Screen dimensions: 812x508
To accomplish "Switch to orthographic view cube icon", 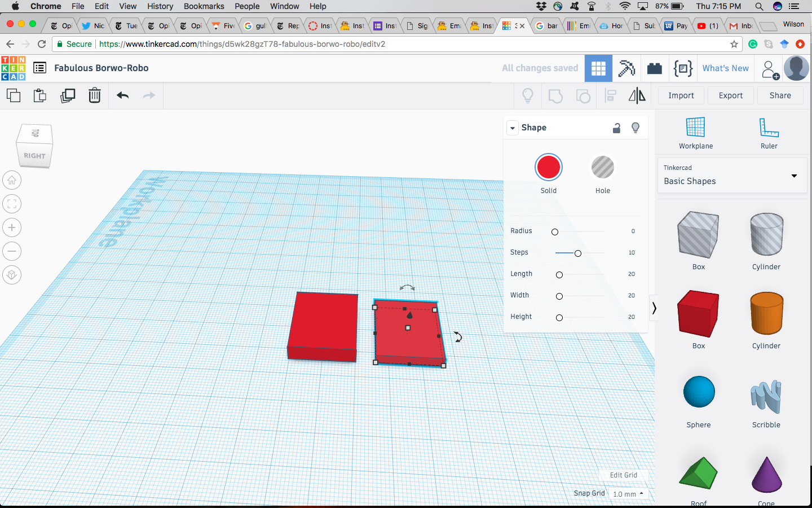I will click(x=12, y=275).
